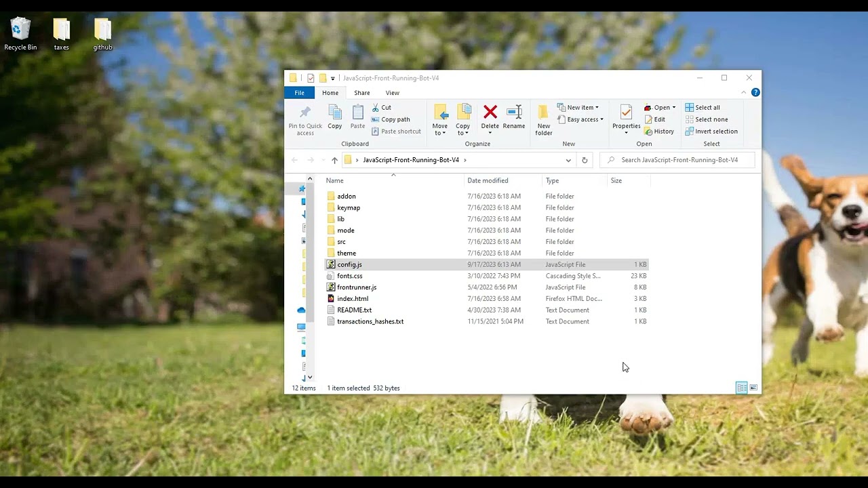
Task: Expand the address bar history dropdown
Action: (x=568, y=160)
